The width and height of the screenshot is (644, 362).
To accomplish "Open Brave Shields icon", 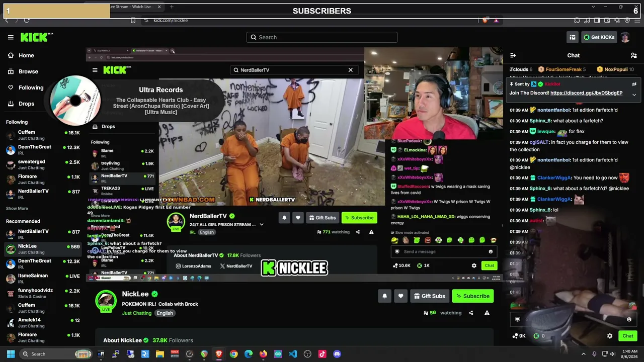I will (485, 20).
